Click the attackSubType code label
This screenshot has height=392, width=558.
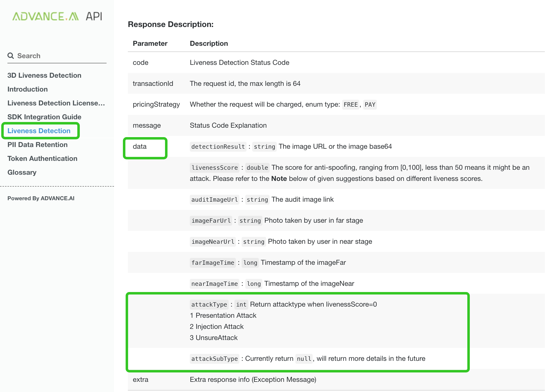click(214, 359)
